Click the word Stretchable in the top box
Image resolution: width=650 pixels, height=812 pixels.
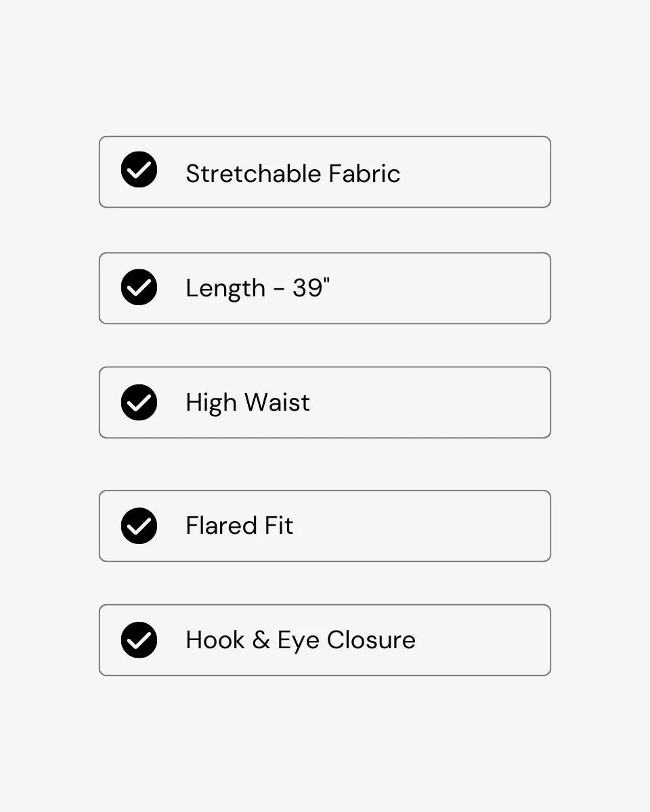tap(253, 174)
